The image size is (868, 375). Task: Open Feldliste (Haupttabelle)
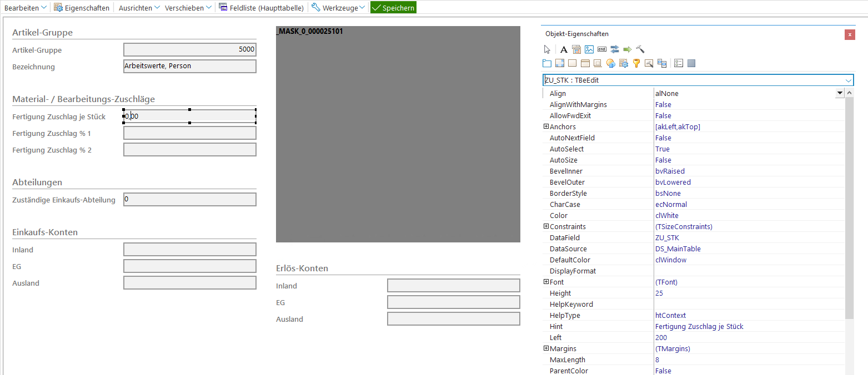click(261, 8)
